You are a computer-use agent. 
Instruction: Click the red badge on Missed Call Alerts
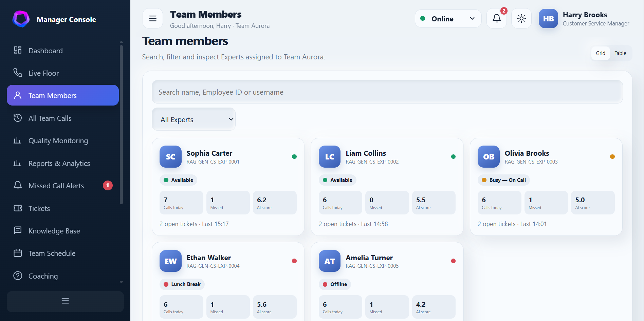point(108,185)
